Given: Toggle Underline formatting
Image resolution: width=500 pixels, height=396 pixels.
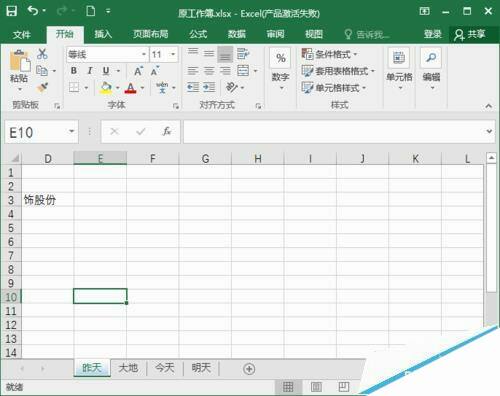Looking at the screenshot, I should (106, 71).
